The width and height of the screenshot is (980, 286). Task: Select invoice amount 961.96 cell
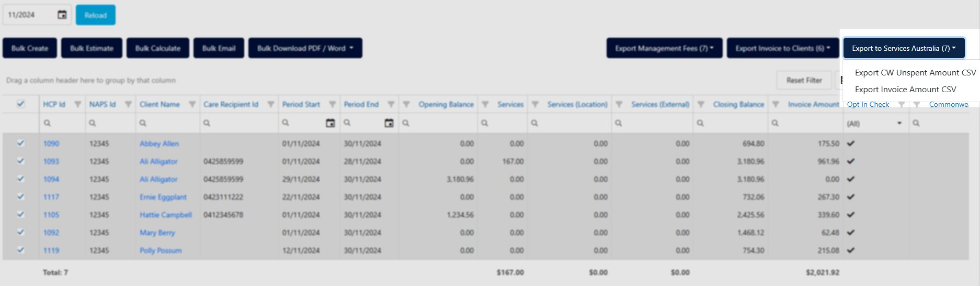805,161
